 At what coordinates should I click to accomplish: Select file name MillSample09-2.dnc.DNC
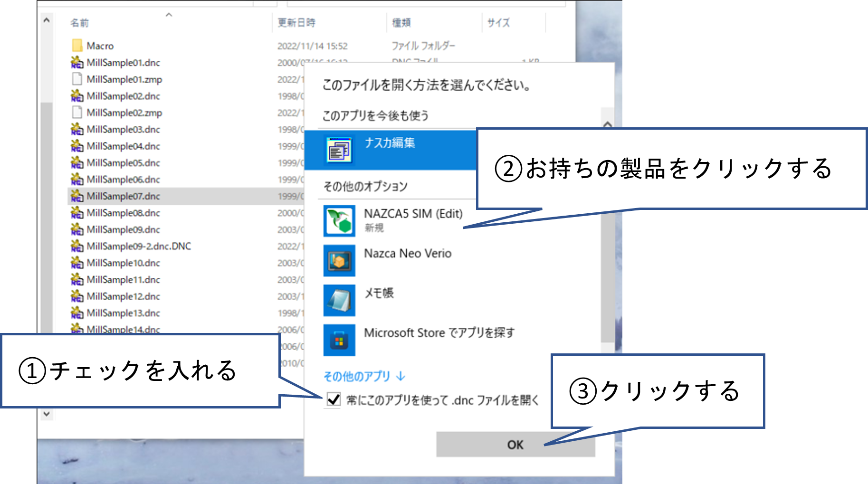point(139,246)
